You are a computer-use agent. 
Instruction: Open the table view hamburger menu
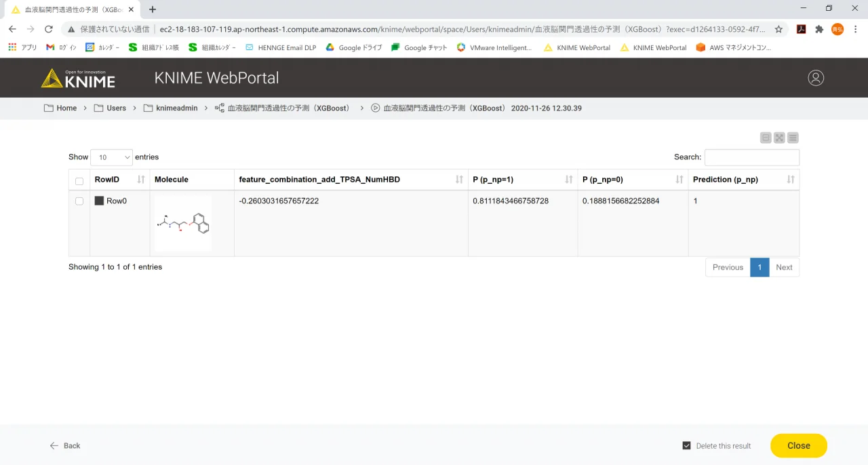click(793, 138)
